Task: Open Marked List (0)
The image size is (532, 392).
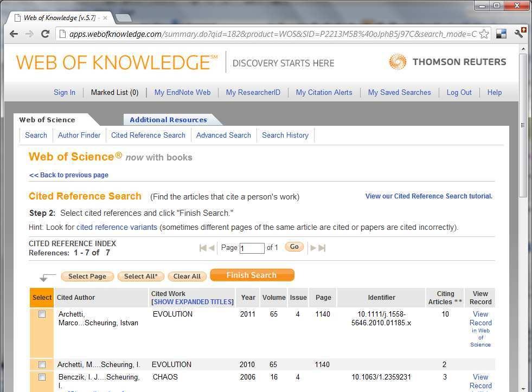Action: (114, 93)
